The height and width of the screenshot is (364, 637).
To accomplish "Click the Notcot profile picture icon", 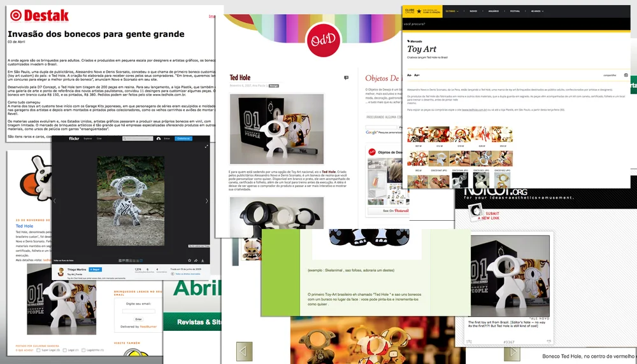I will 475,212.
